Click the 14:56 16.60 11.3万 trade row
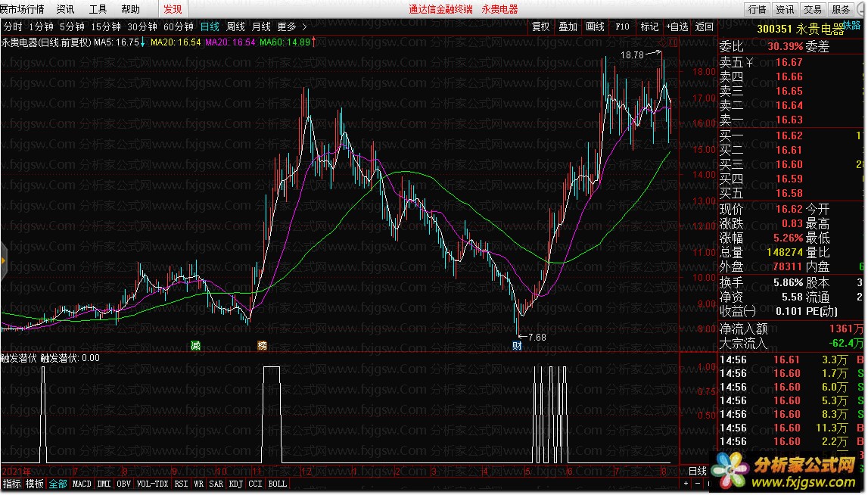 [x=791, y=428]
